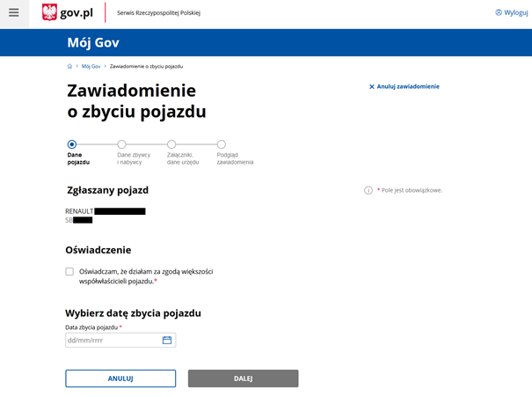The width and height of the screenshot is (532, 397).
Task: Click the info icon near required-field note
Action: [368, 190]
